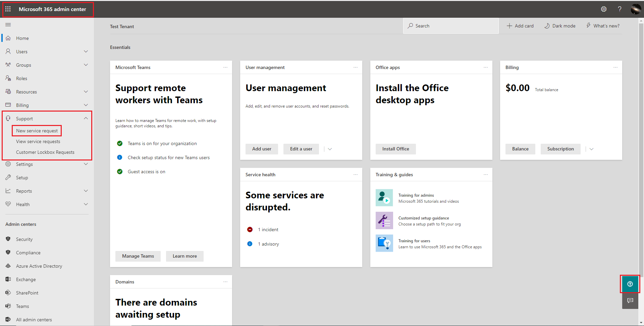Click the Install Office button

point(395,149)
